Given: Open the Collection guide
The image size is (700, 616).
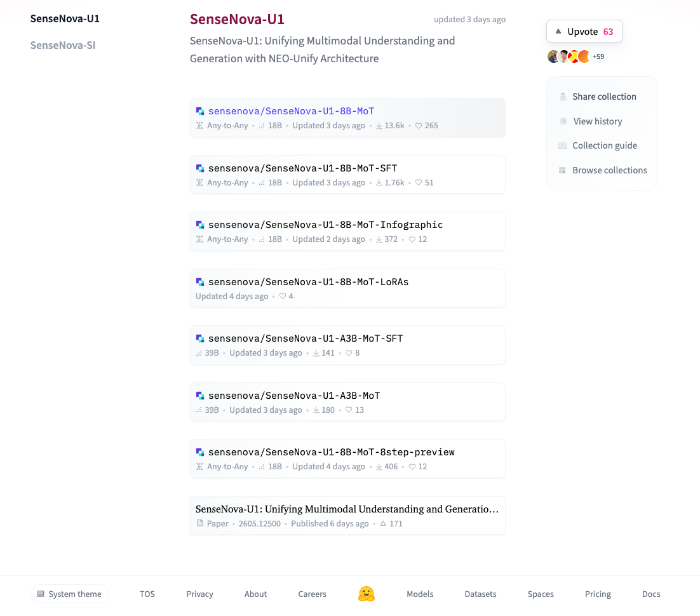Looking at the screenshot, I should pyautogui.click(x=605, y=145).
